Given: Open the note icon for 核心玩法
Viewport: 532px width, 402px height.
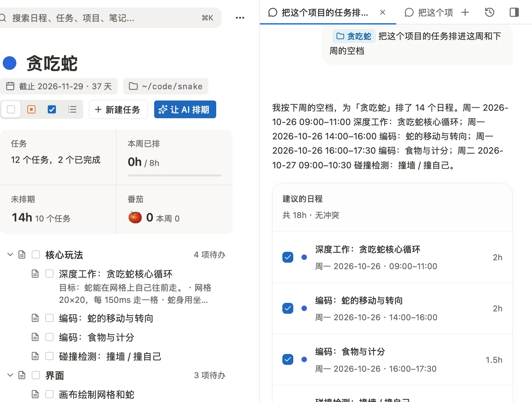Looking at the screenshot, I should 22,254.
